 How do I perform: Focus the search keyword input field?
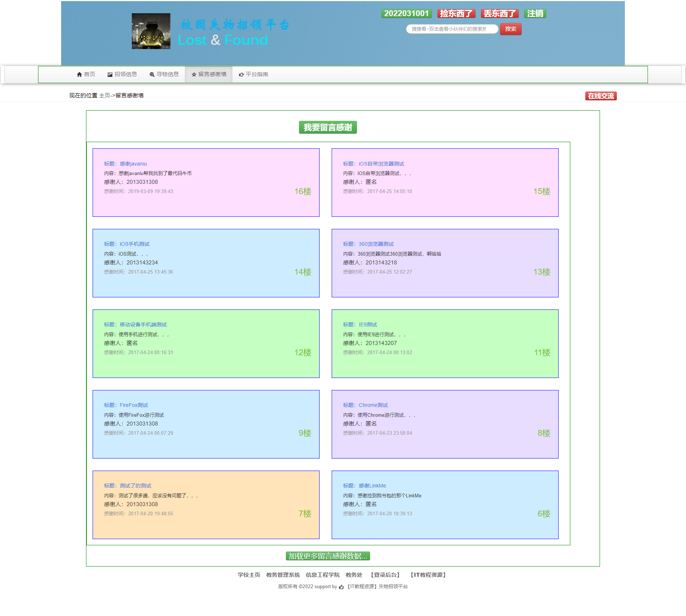coord(452,29)
